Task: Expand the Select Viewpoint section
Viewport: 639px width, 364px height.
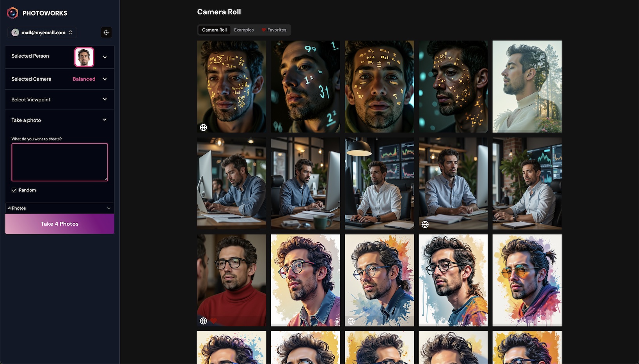Action: (x=60, y=99)
